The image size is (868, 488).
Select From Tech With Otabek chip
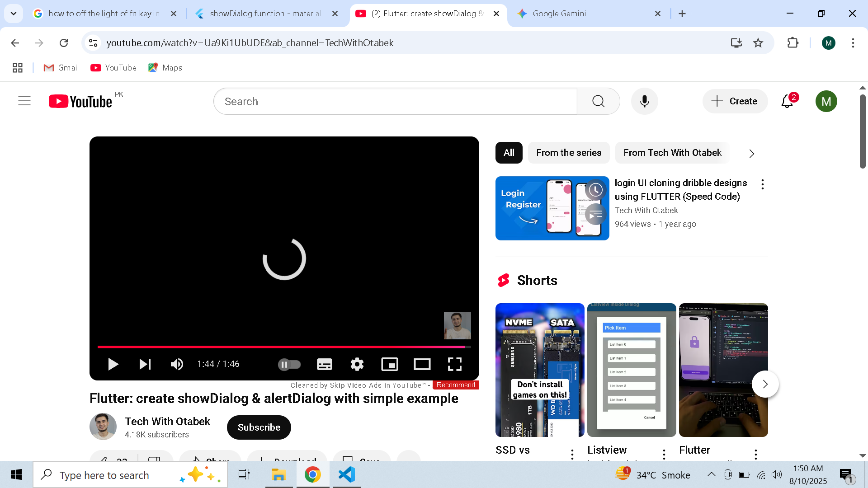[673, 153]
